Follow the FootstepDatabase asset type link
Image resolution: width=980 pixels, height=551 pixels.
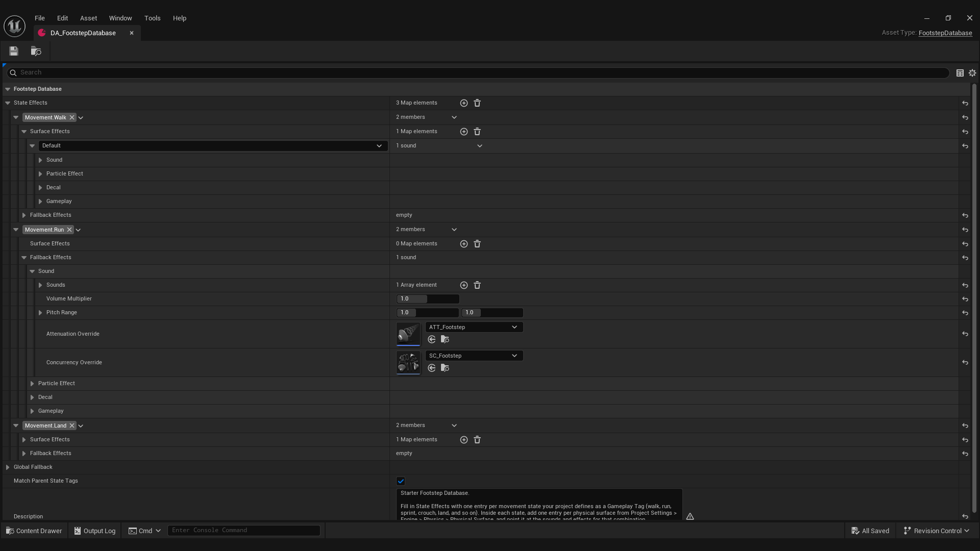click(x=945, y=33)
